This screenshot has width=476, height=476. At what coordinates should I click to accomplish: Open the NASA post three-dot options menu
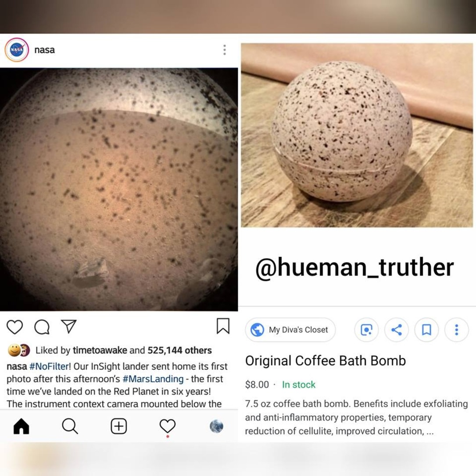click(225, 50)
